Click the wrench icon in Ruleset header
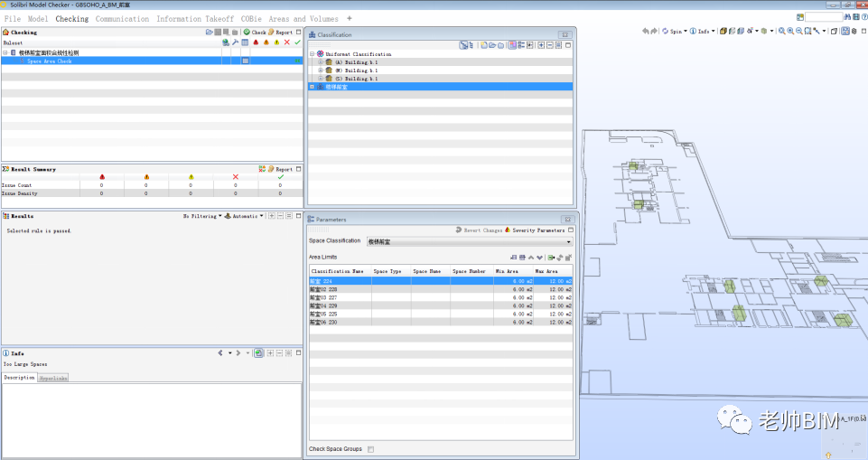The height and width of the screenshot is (460, 868). pos(235,42)
